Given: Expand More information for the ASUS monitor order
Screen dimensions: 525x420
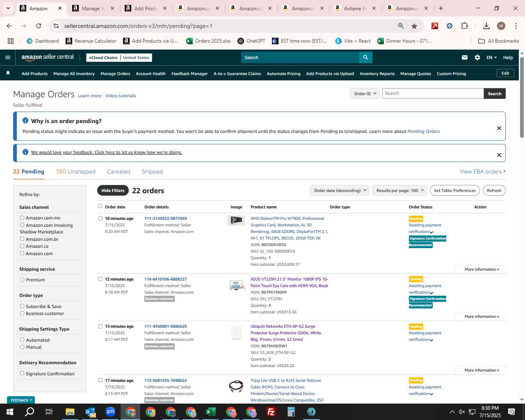Looking at the screenshot, I should click(480, 316).
